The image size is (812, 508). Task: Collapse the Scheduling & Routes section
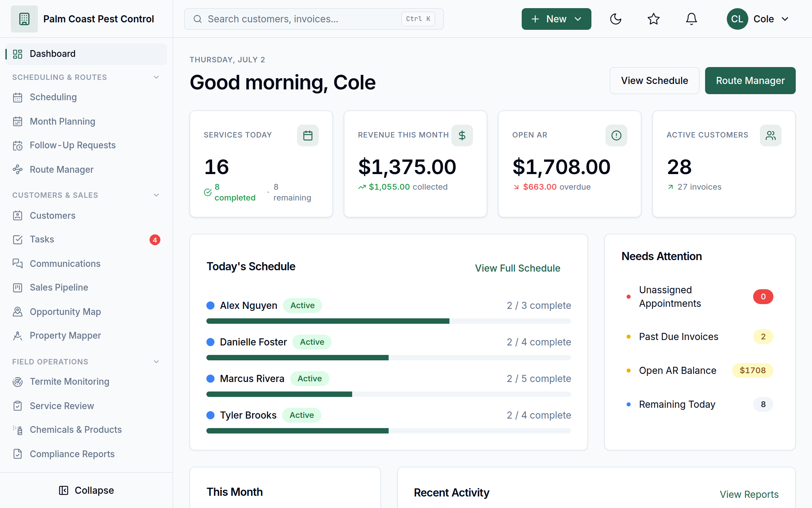(156, 77)
